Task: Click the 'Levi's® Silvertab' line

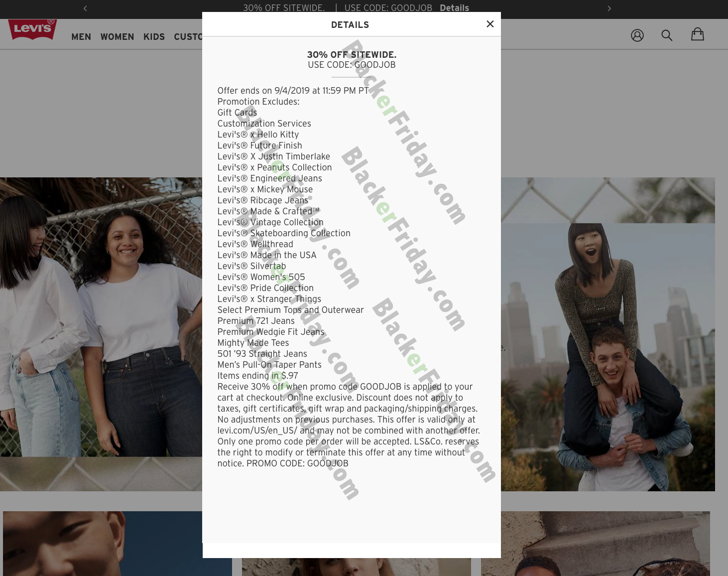Action: [x=251, y=266]
